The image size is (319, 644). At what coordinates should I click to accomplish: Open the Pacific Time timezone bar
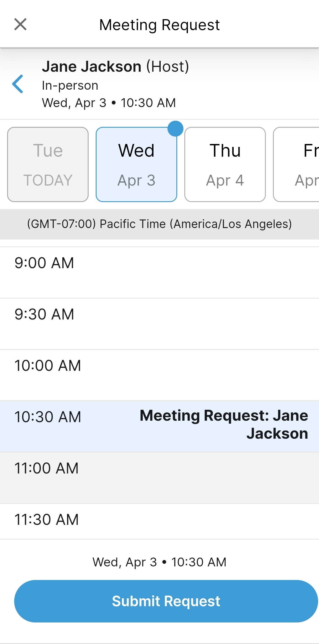point(159,224)
